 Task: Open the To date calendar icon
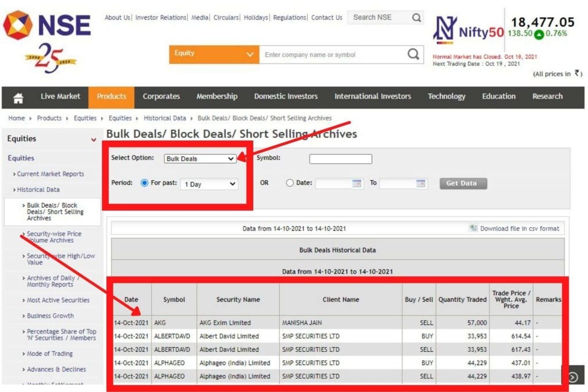pyautogui.click(x=421, y=183)
